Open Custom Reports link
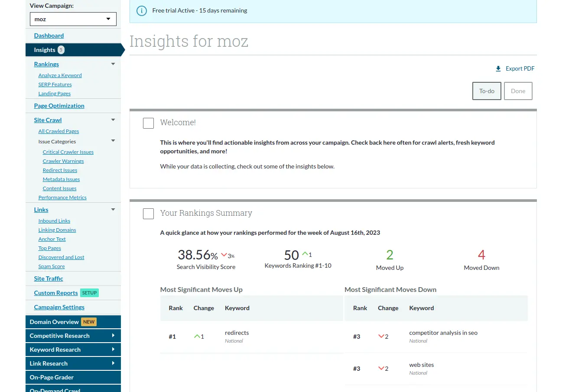This screenshot has width=572, height=392. (56, 293)
